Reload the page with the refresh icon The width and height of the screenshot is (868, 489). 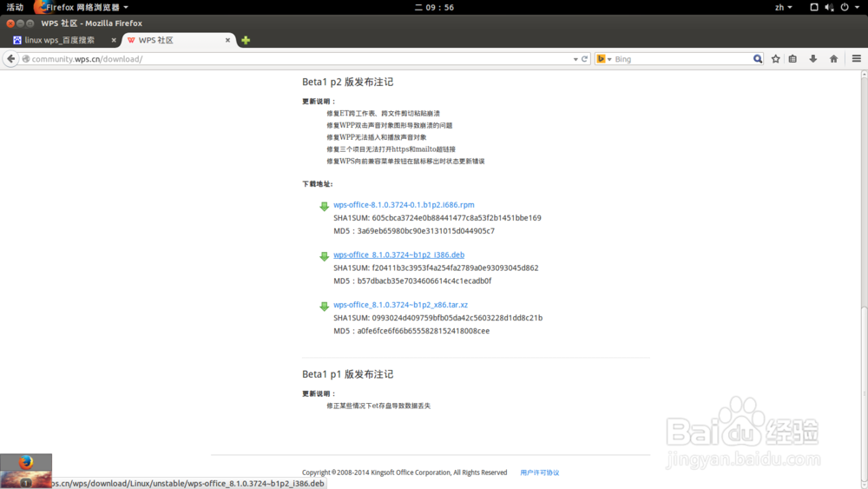(x=584, y=59)
